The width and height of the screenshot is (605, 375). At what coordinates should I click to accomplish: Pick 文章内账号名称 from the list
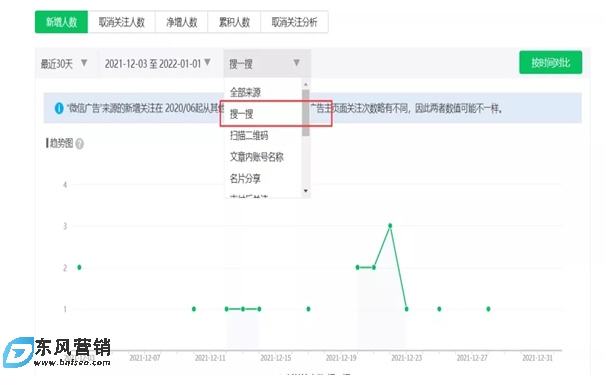(x=263, y=157)
